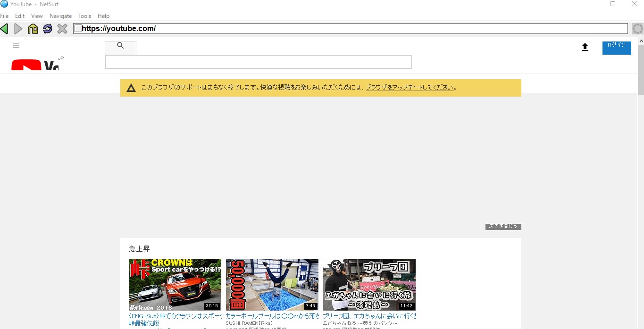Click the throbber activity indicator
This screenshot has width=644, height=329.
pos(637,29)
